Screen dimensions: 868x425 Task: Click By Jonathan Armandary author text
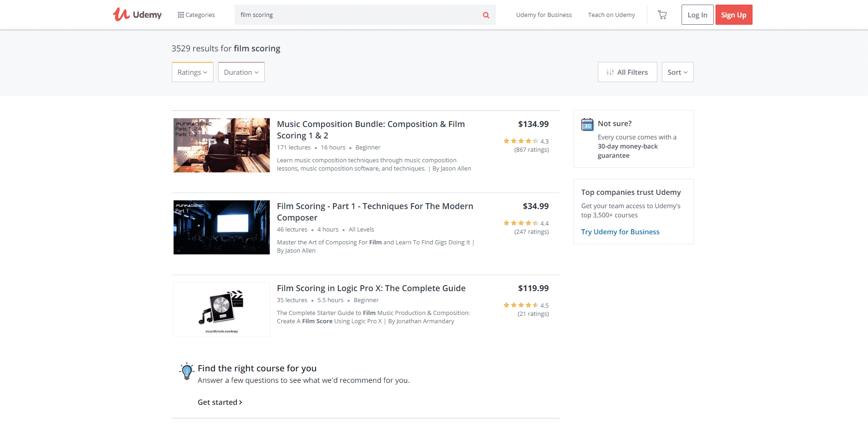click(421, 321)
